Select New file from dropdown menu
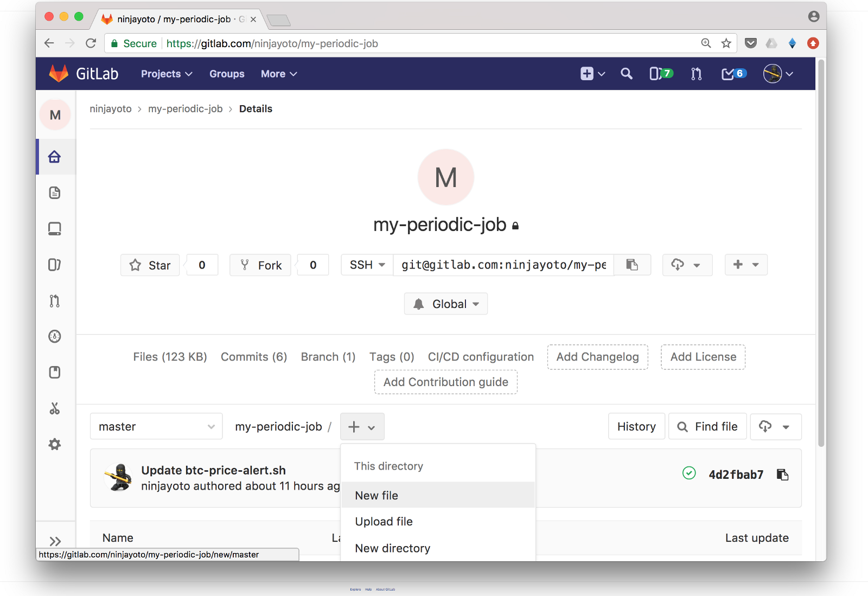The width and height of the screenshot is (868, 596). (376, 496)
